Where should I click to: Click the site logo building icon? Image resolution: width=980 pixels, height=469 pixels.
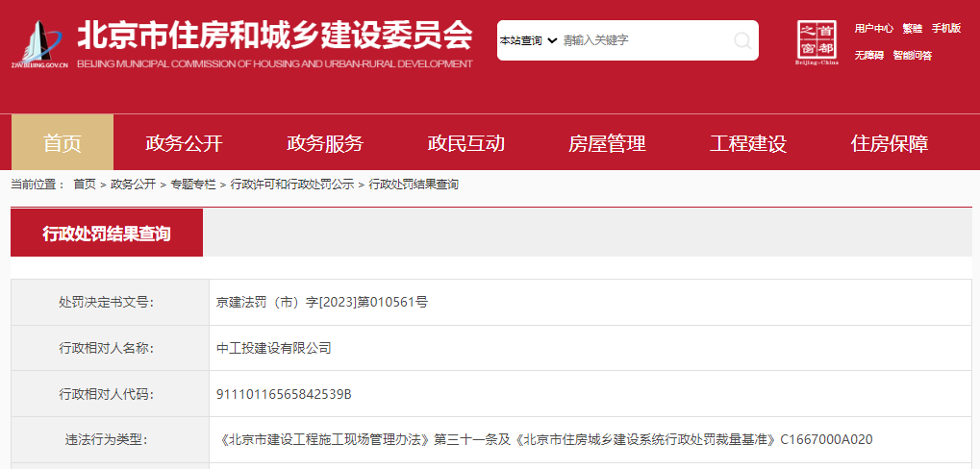39,43
